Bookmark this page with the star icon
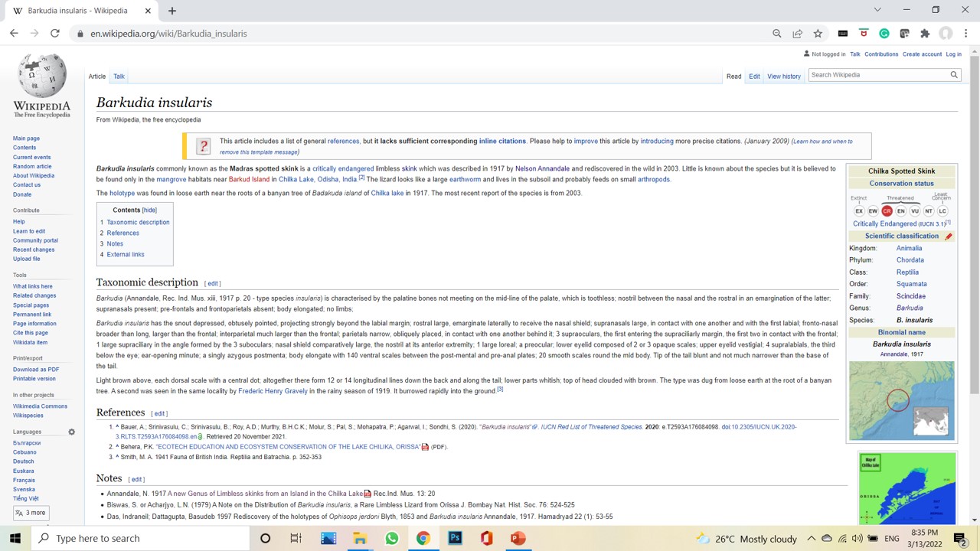 tap(818, 34)
